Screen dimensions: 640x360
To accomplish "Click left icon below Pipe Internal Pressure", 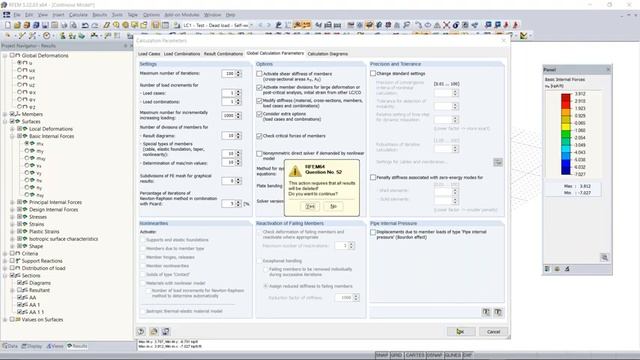I will pos(486,312).
